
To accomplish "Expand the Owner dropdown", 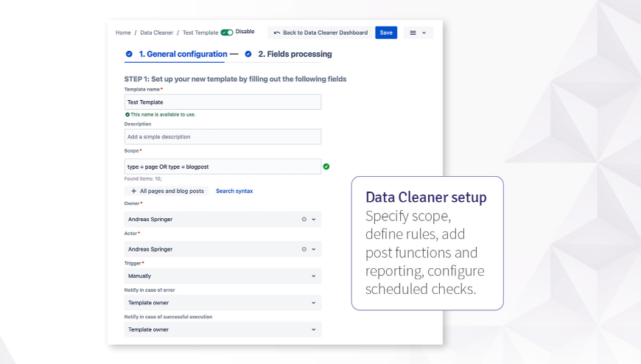I will pyautogui.click(x=314, y=220).
